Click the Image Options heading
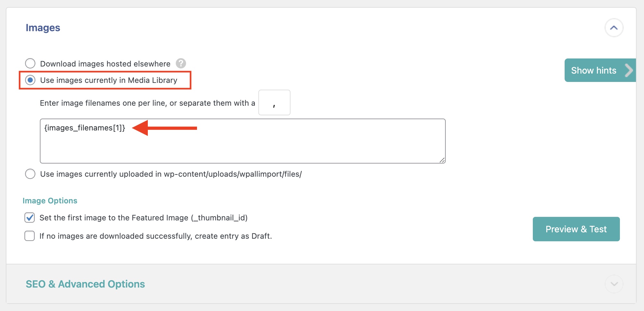 click(x=50, y=200)
